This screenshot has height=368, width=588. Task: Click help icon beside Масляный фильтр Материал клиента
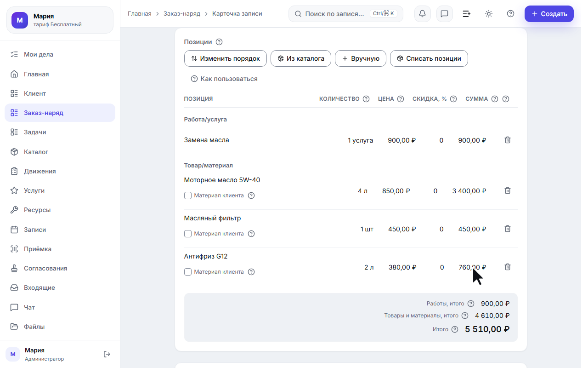(x=251, y=234)
